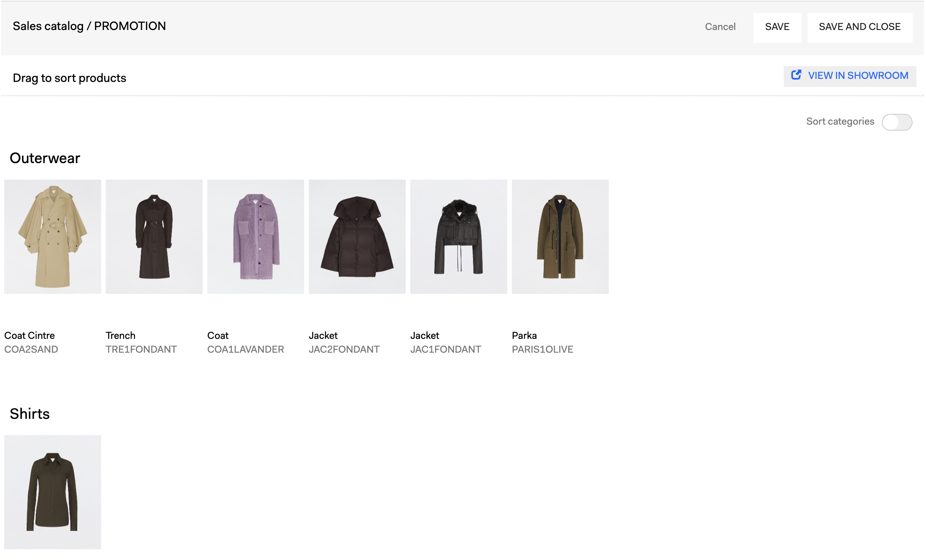Screen dimensions: 926x560
Task: Click the 'Trench' product name
Action: point(120,335)
